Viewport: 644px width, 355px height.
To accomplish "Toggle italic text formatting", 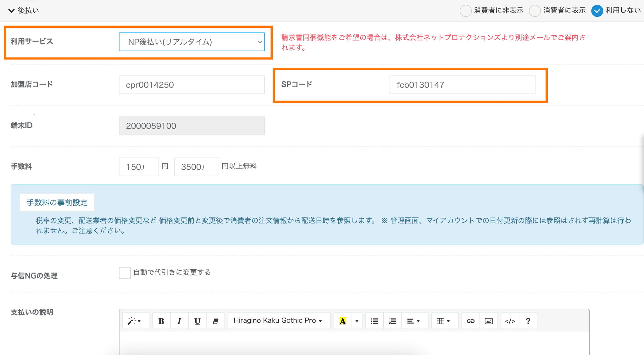I will coord(179,321).
